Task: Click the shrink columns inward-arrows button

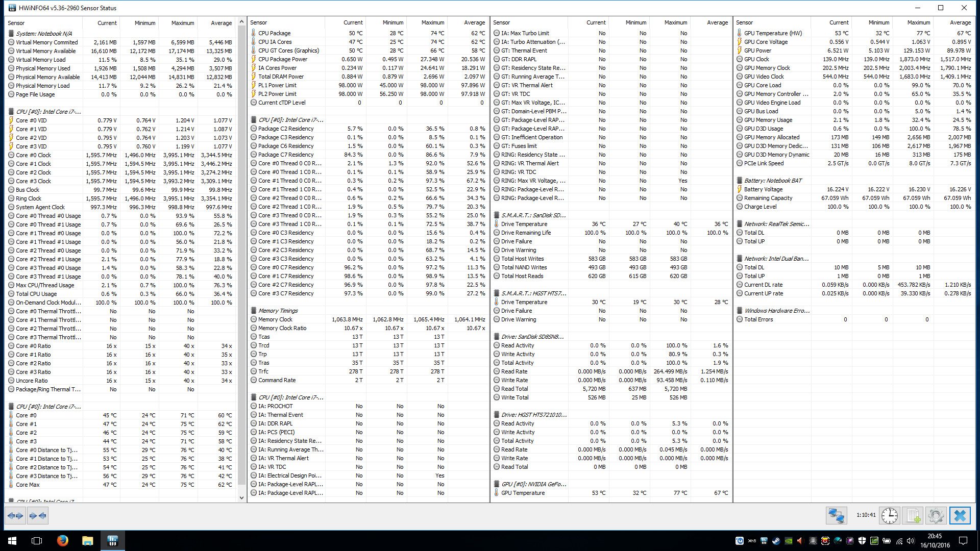Action: [x=38, y=516]
